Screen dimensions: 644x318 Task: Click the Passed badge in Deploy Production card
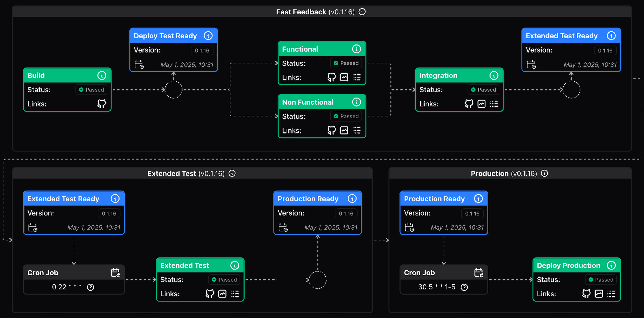pyautogui.click(x=601, y=280)
